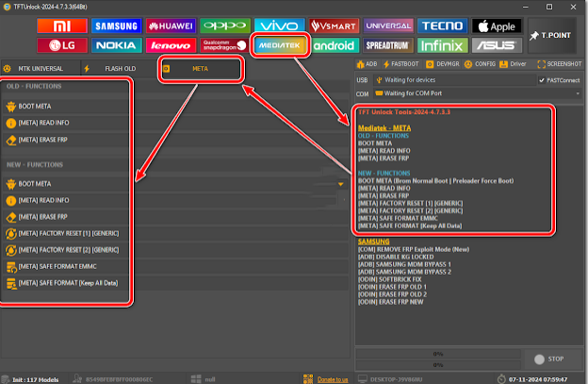The image size is (588, 384).
Task: Open the Vivo brand section
Action: [x=279, y=25]
